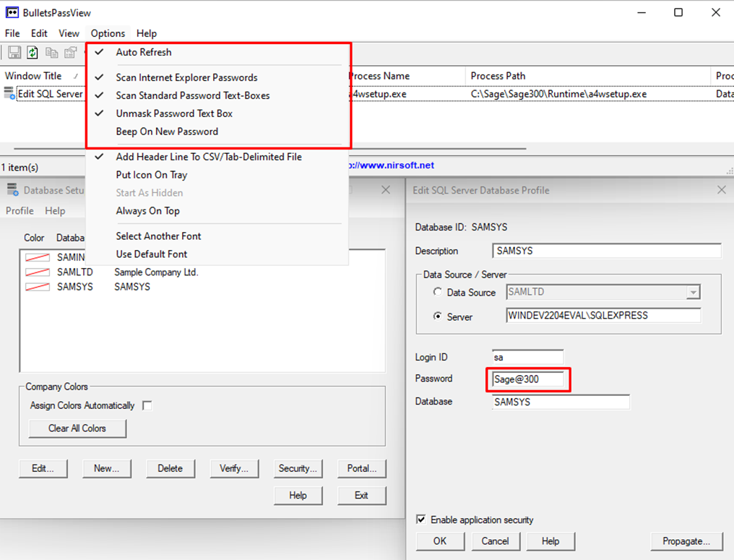Select the Data Source radio button
This screenshot has height=560, width=734.
[x=437, y=293]
